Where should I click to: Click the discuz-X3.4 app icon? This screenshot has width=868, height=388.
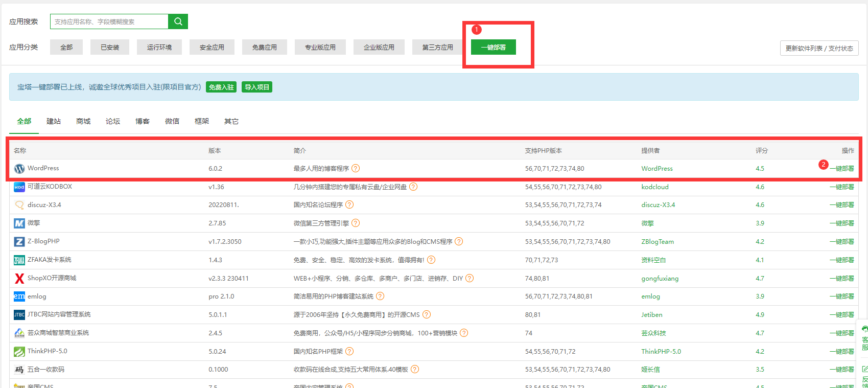tap(19, 205)
